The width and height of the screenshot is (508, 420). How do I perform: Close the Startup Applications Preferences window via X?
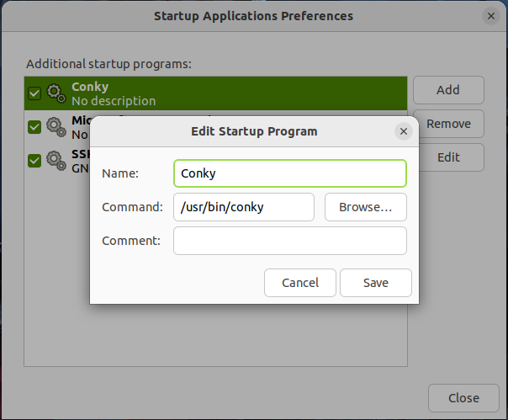pos(491,16)
